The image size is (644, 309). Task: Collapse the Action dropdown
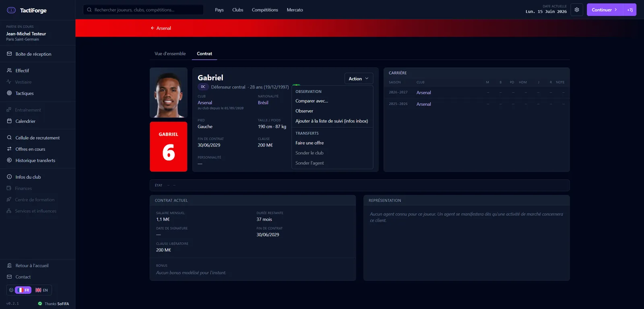click(359, 78)
